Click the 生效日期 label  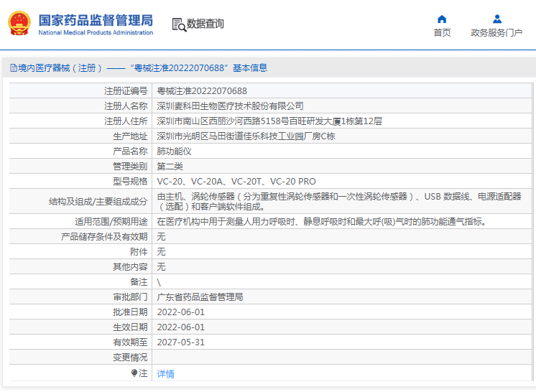pos(130,327)
